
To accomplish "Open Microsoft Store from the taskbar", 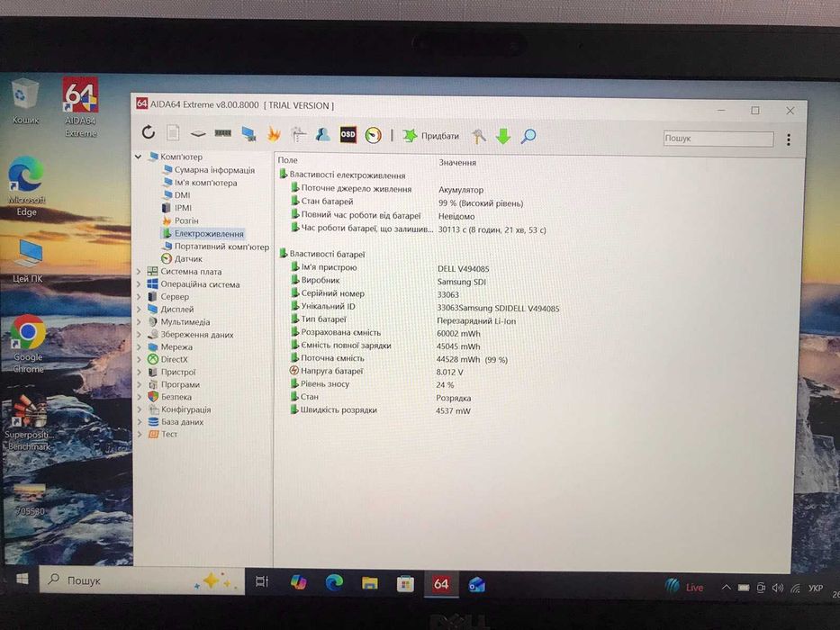I will click(x=405, y=583).
